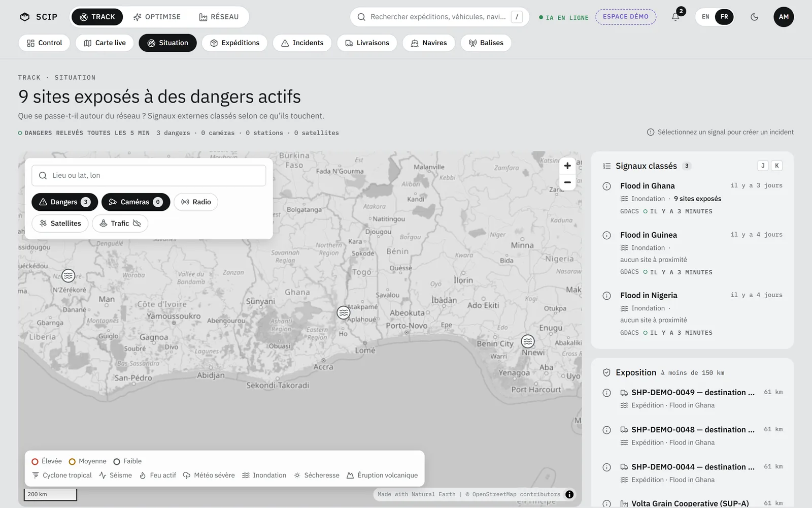Viewport: 812px width, 508px height.
Task: Click info icon for Flood in Guinea
Action: 606,235
